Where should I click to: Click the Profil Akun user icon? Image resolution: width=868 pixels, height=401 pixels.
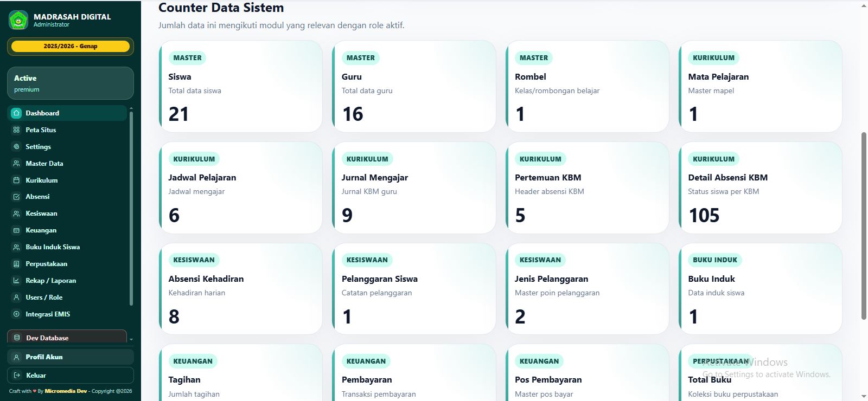pos(16,357)
